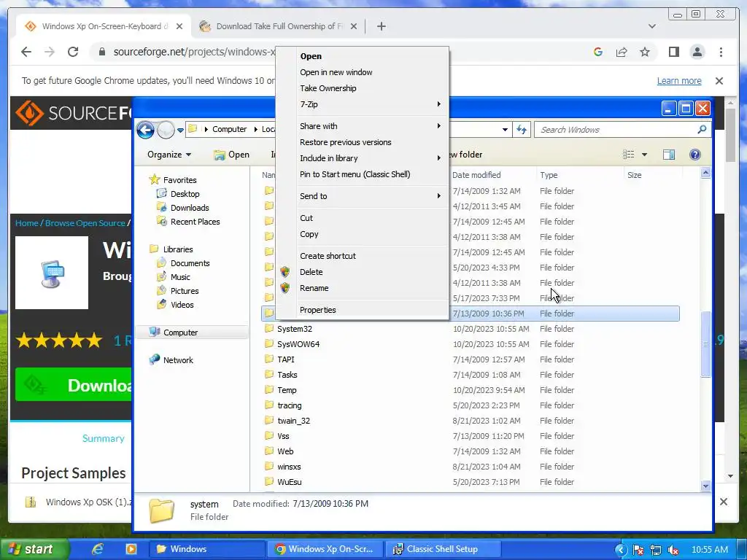This screenshot has width=747, height=560.
Task: Click Explorer forward navigation arrow
Action: (166, 130)
